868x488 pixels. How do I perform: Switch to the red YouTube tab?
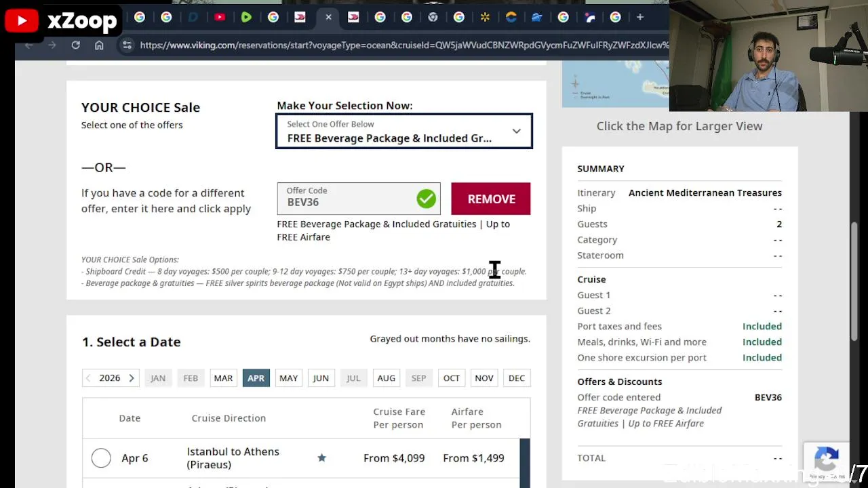click(220, 18)
